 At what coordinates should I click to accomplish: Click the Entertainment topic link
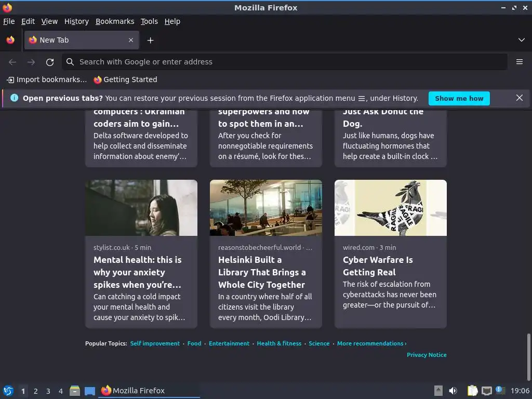tap(229, 343)
